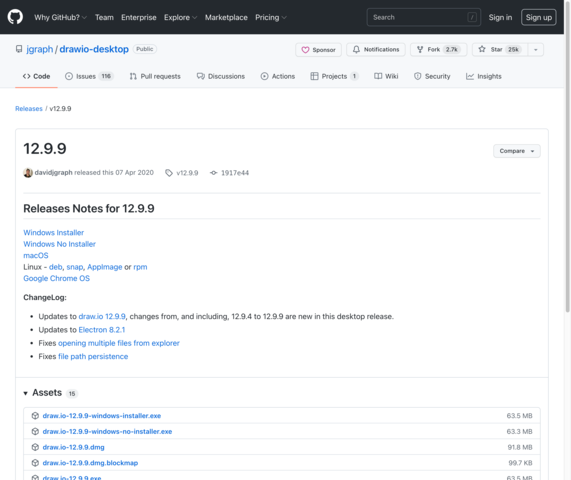This screenshot has width=571, height=480.
Task: Open the dropdown arrow next to Star
Action: click(x=536, y=50)
